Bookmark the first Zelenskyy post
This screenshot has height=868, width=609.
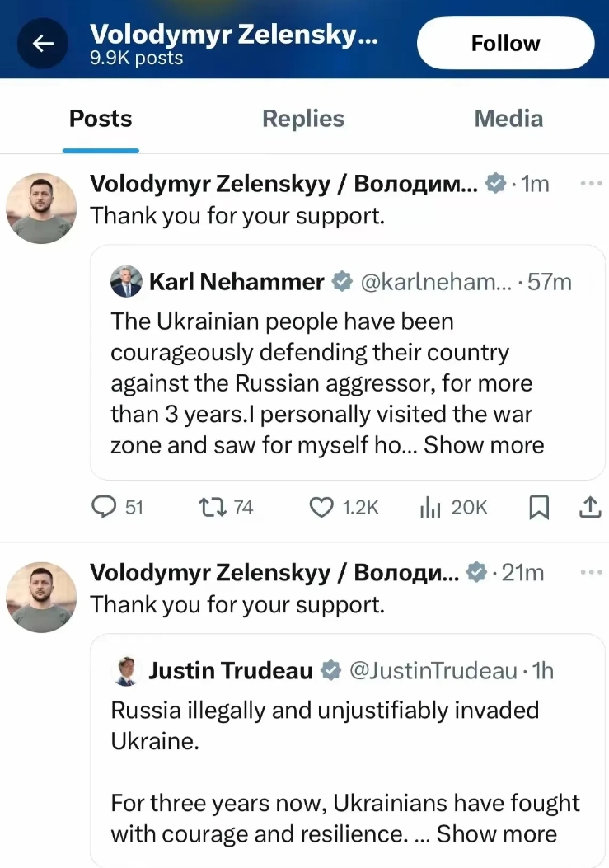pos(539,506)
